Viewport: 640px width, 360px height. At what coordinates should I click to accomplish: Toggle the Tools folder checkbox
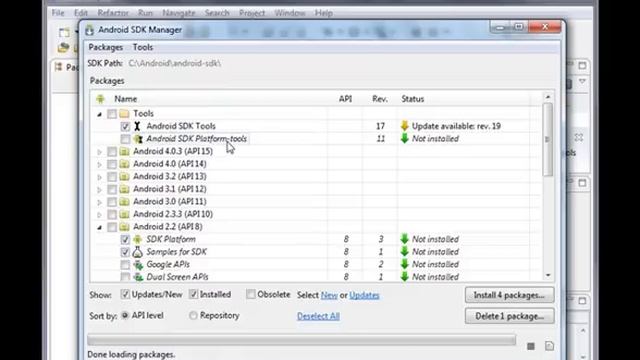[112, 114]
